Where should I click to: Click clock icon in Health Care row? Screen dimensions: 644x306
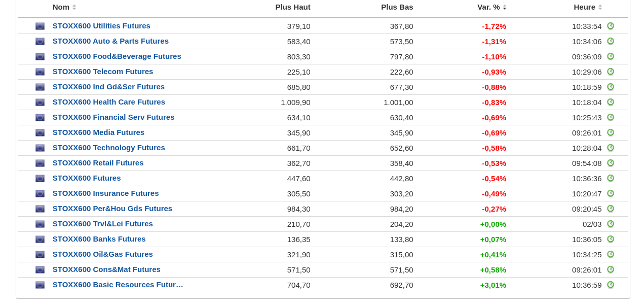tap(611, 102)
